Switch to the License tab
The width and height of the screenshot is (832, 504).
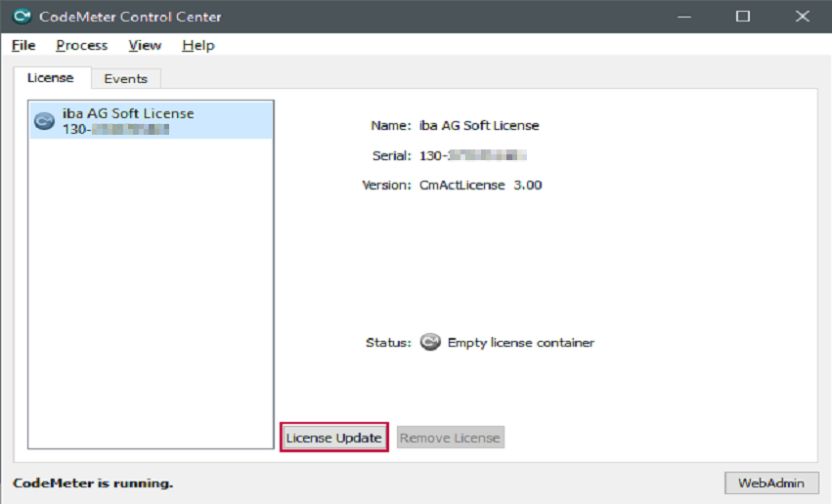[51, 78]
